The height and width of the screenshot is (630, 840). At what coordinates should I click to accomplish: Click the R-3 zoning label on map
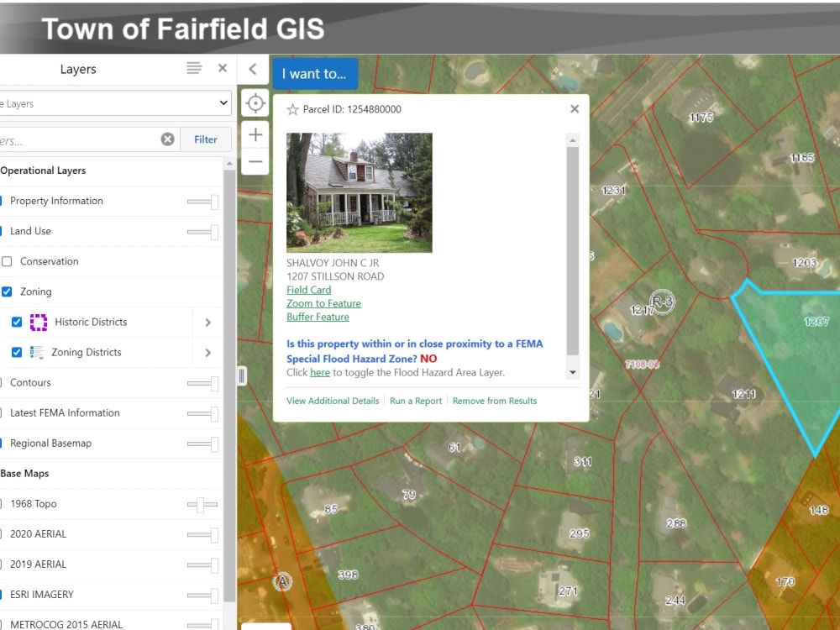point(662,302)
